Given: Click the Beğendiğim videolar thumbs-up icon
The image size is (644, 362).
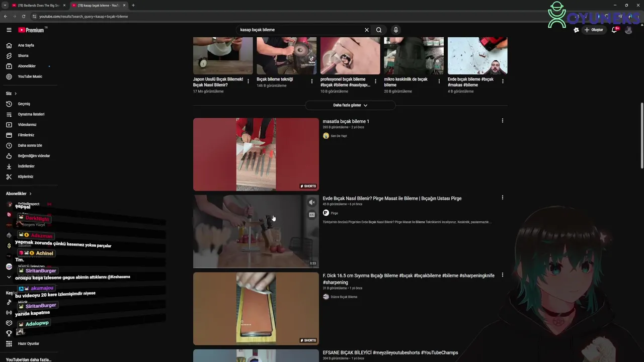Looking at the screenshot, I should tap(9, 156).
